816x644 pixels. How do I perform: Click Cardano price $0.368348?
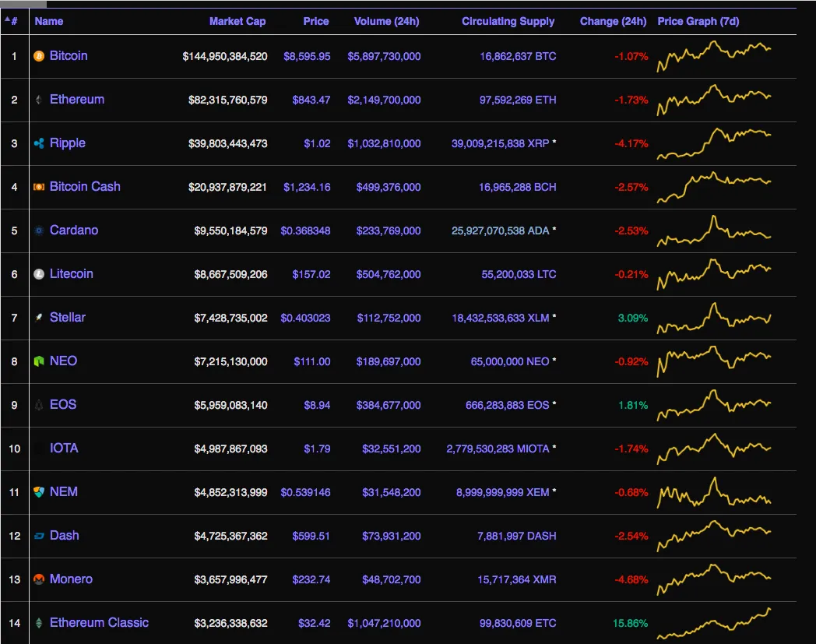(x=305, y=231)
